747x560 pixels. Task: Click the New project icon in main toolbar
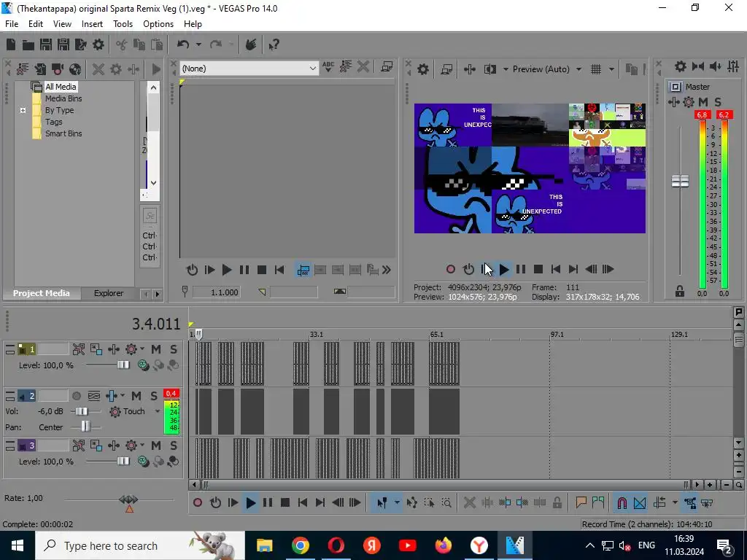tap(10, 44)
